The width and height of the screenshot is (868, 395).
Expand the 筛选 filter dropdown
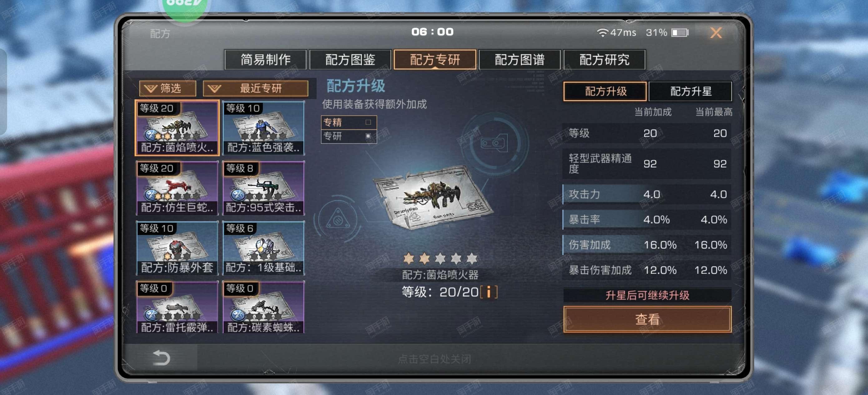click(168, 88)
